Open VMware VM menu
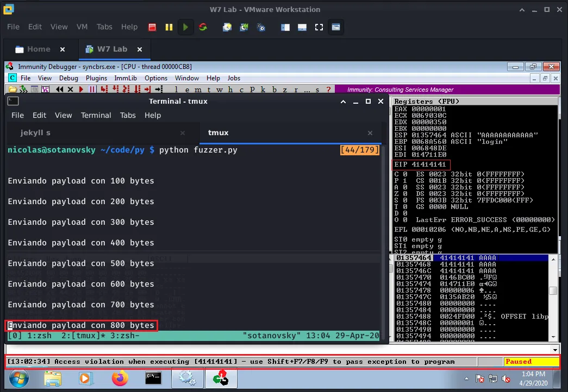Viewport: 568px width, 392px height. [82, 27]
